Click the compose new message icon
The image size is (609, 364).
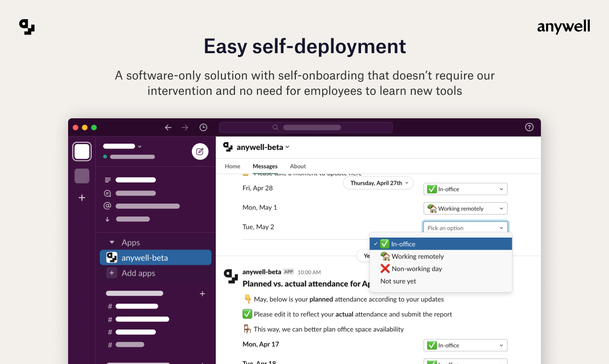pos(200,151)
